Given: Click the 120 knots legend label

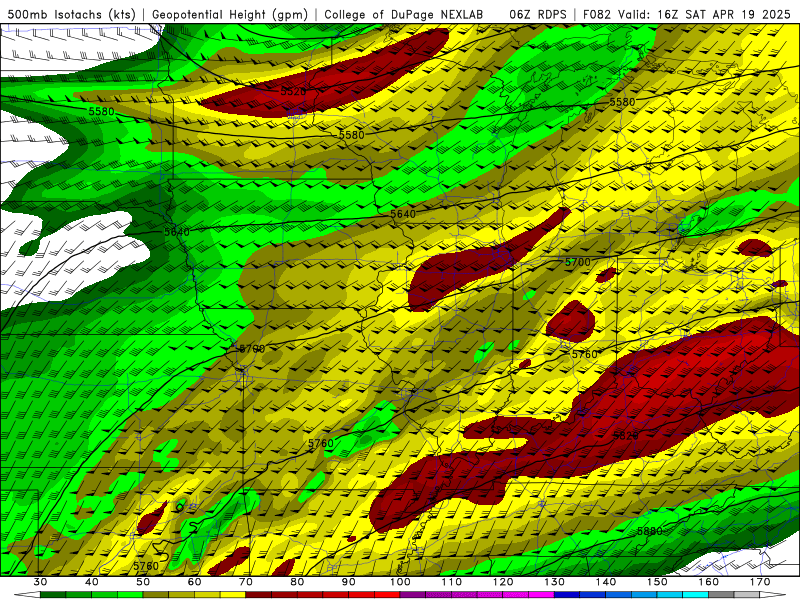Looking at the screenshot, I should point(504,582).
